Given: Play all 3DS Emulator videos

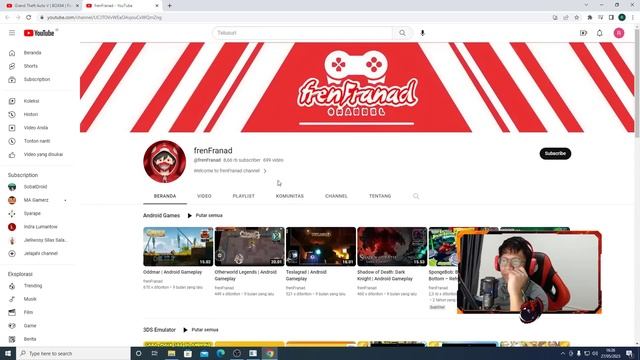Looking at the screenshot, I should pyautogui.click(x=201, y=330).
